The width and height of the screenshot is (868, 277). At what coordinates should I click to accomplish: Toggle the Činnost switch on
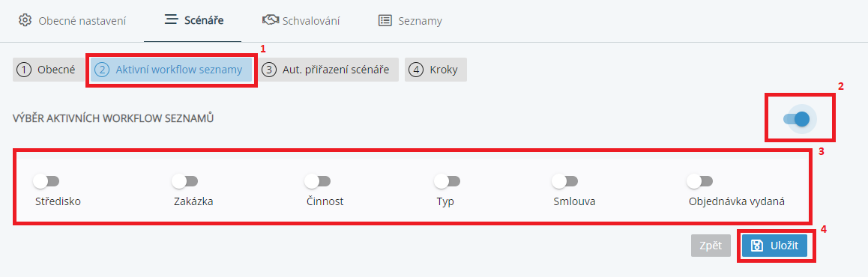point(317,180)
